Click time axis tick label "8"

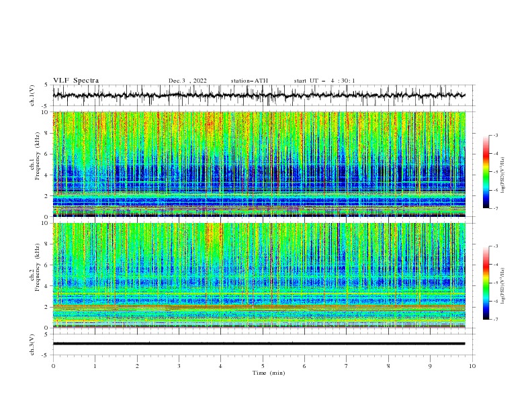[x=388, y=366]
